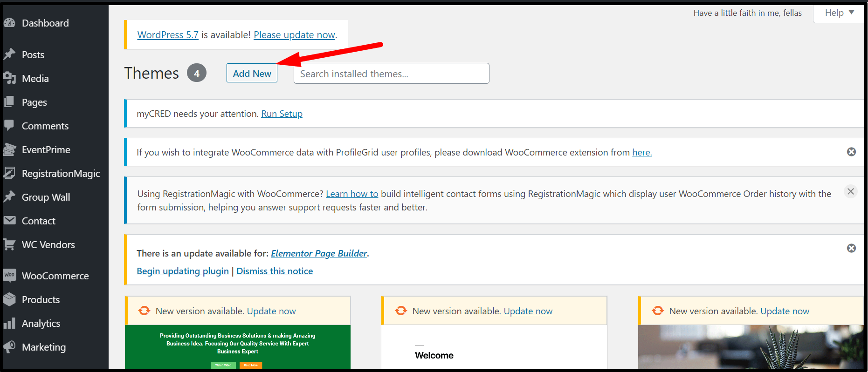Click the Search installed themes field
The image size is (868, 372).
click(391, 74)
